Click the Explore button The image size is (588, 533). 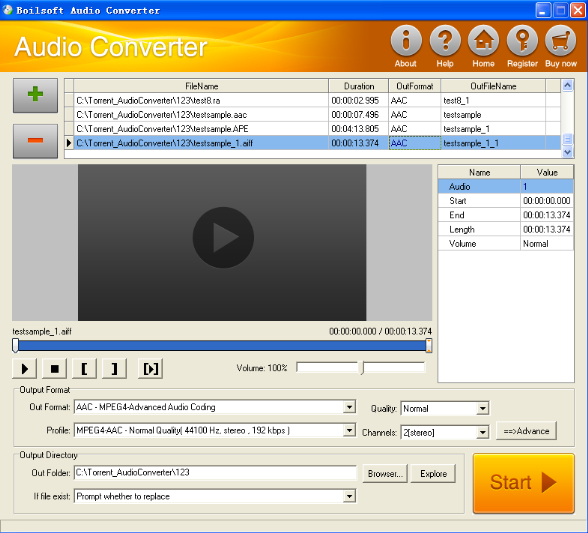433,474
